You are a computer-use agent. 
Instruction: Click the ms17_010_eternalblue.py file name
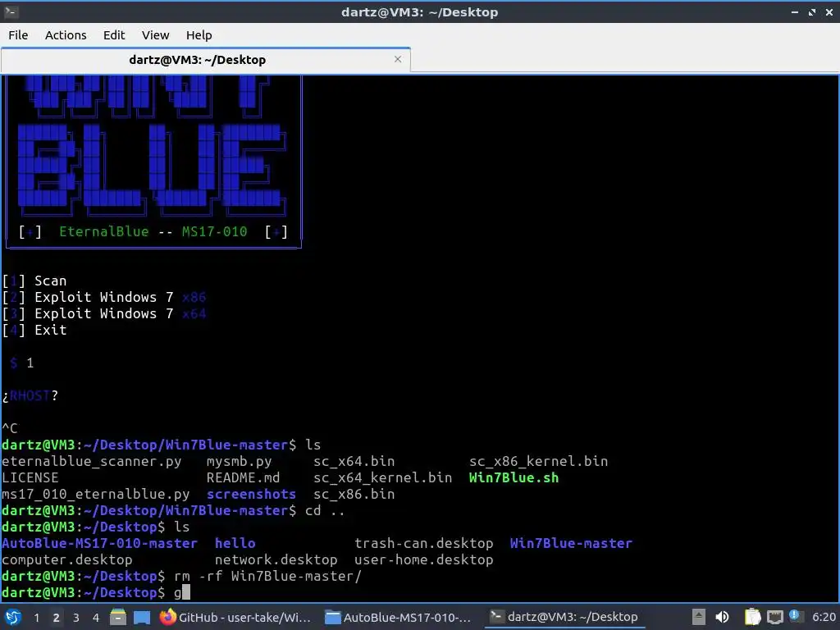96,494
